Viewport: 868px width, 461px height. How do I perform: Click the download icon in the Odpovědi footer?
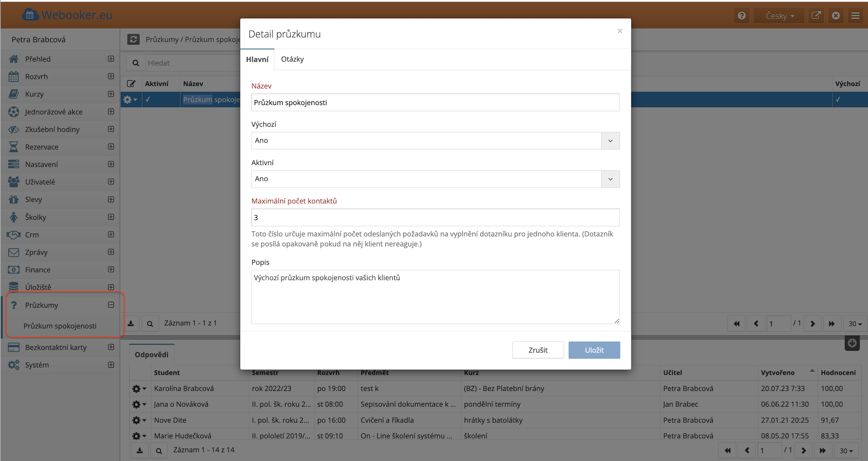point(140,451)
